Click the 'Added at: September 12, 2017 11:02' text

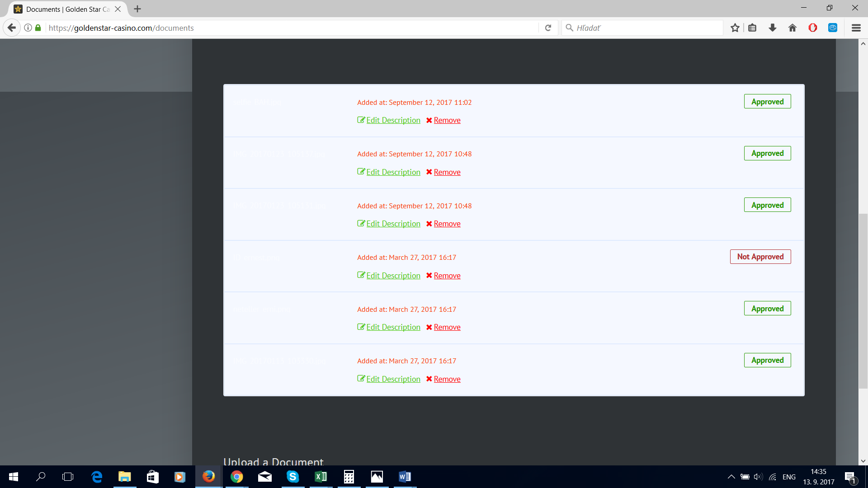[x=415, y=103]
